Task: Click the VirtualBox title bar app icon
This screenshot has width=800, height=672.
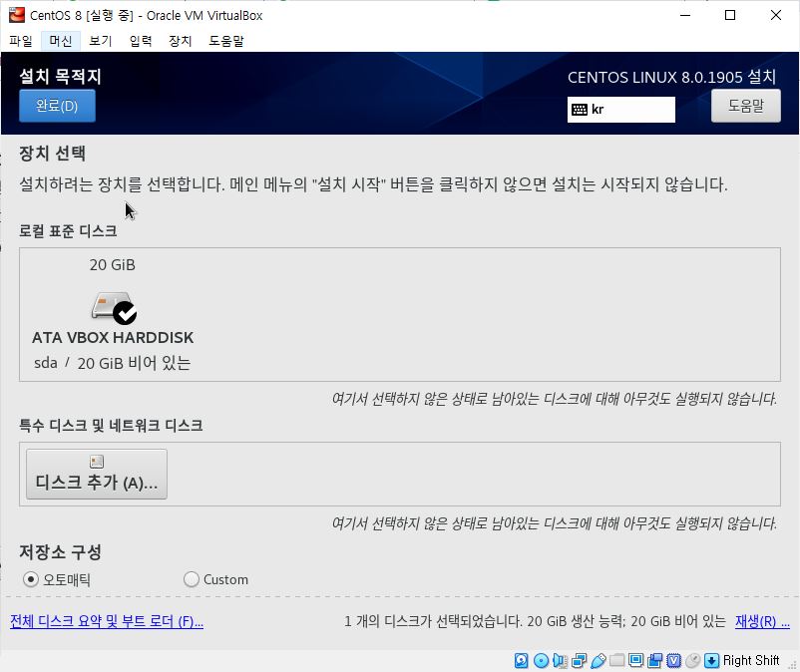Action: 16,15
